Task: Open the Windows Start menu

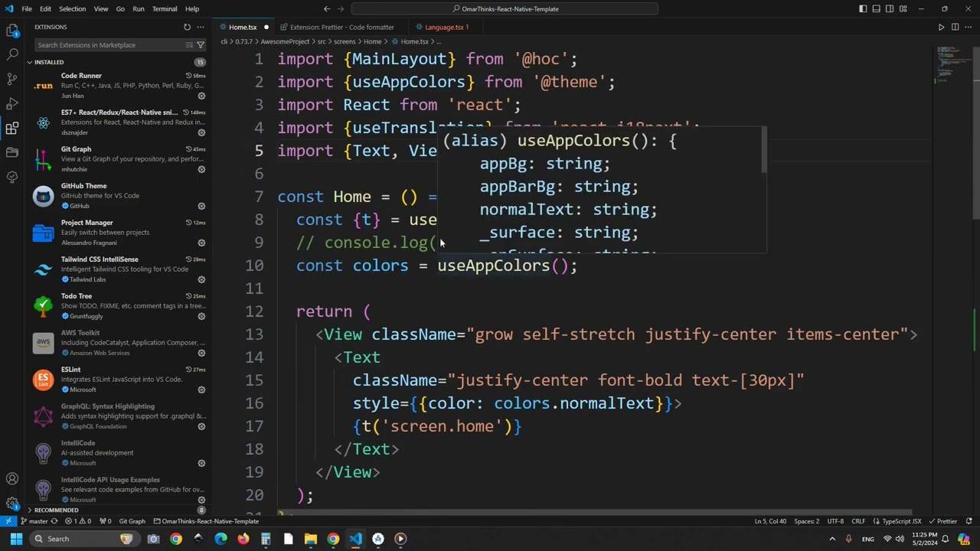Action: [x=16, y=539]
